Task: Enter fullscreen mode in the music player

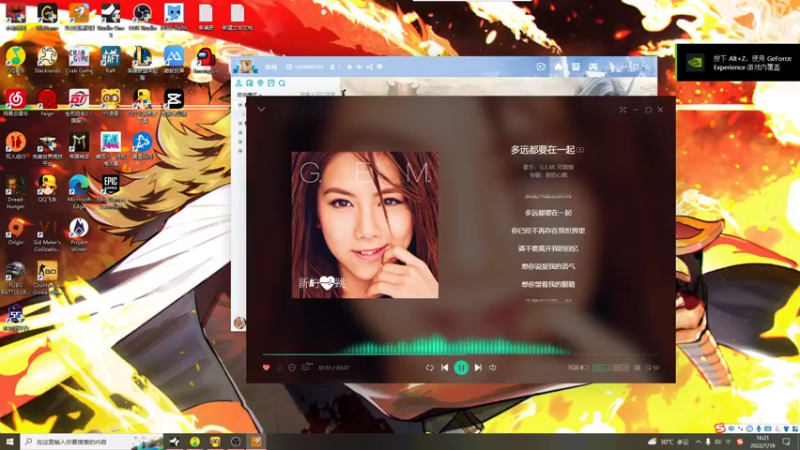Action: tap(623, 110)
